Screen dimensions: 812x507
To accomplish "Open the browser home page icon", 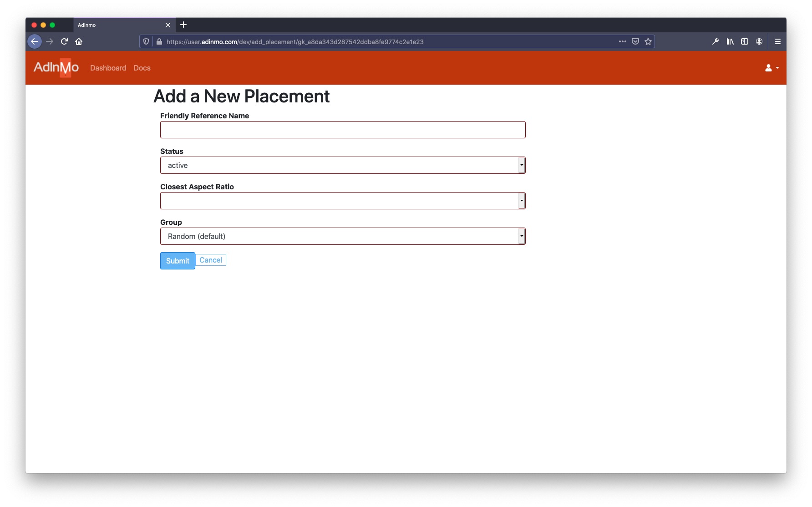I will (x=79, y=41).
